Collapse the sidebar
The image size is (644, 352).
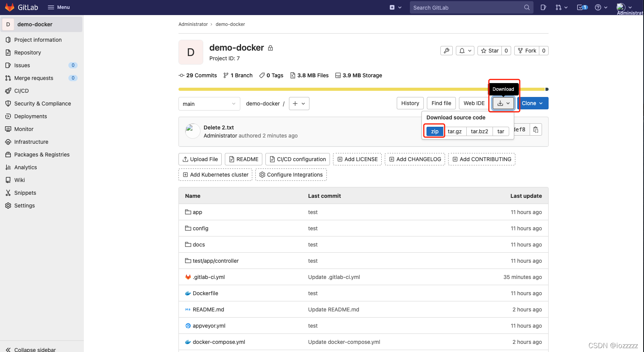(x=31, y=349)
